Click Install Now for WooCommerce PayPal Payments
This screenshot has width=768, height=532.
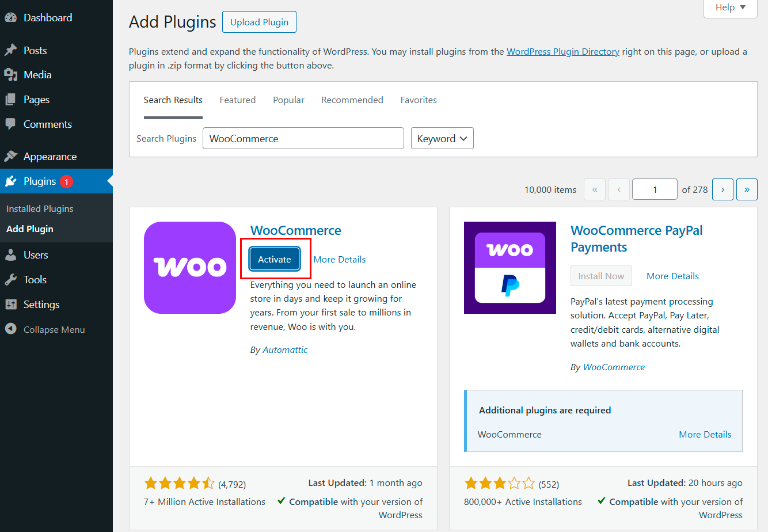[x=601, y=276]
